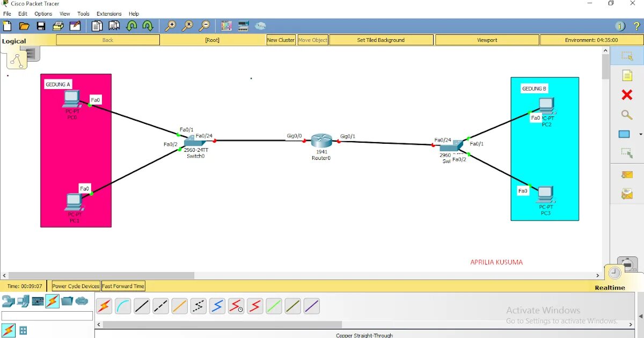Pick the red Serial DTE cable
The height and width of the screenshot is (338, 644).
(x=255, y=306)
